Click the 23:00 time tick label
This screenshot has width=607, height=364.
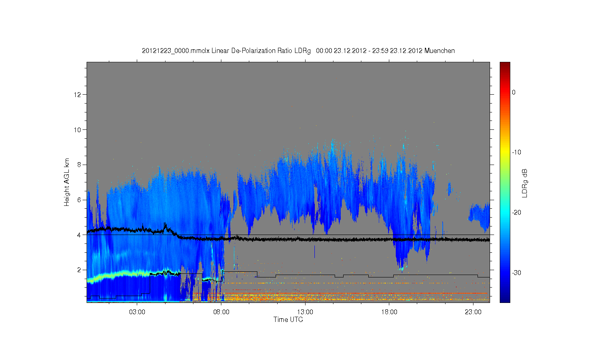[x=473, y=312]
